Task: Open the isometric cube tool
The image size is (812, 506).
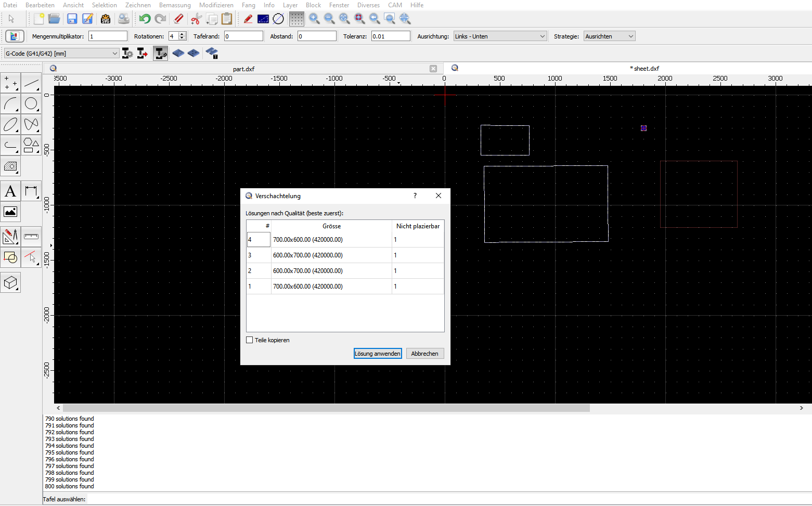Action: [10, 282]
